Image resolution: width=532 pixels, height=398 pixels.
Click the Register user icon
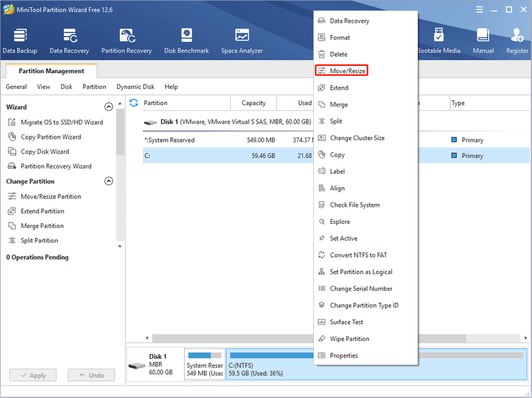[517, 35]
